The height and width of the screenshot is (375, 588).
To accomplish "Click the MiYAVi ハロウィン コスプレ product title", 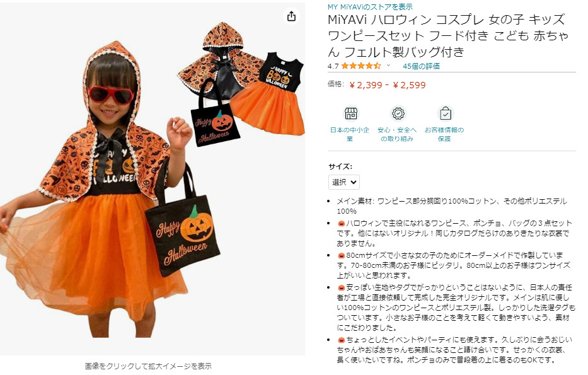I will pyautogui.click(x=448, y=36).
